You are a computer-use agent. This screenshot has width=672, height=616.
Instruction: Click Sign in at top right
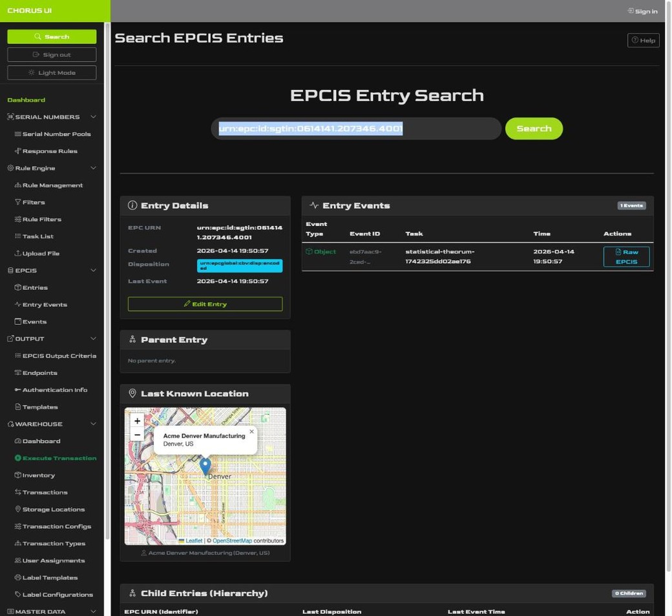pyautogui.click(x=642, y=11)
